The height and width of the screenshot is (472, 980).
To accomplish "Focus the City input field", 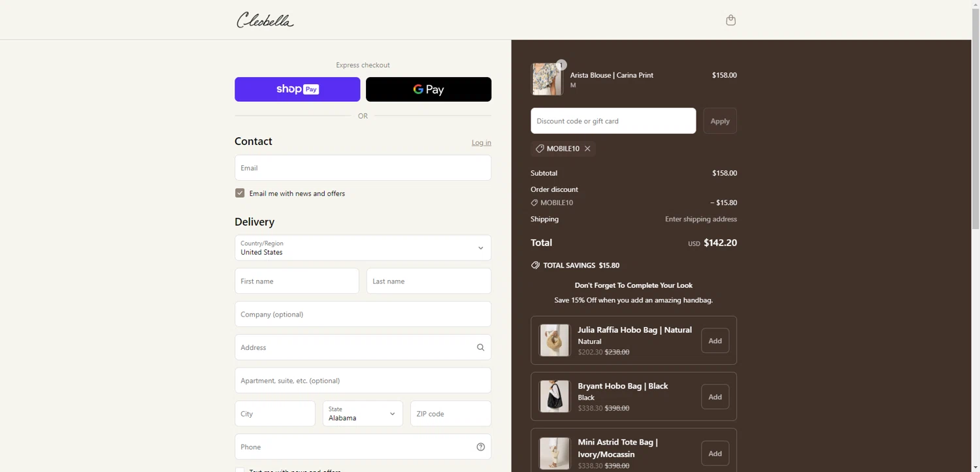I will pyautogui.click(x=275, y=414).
